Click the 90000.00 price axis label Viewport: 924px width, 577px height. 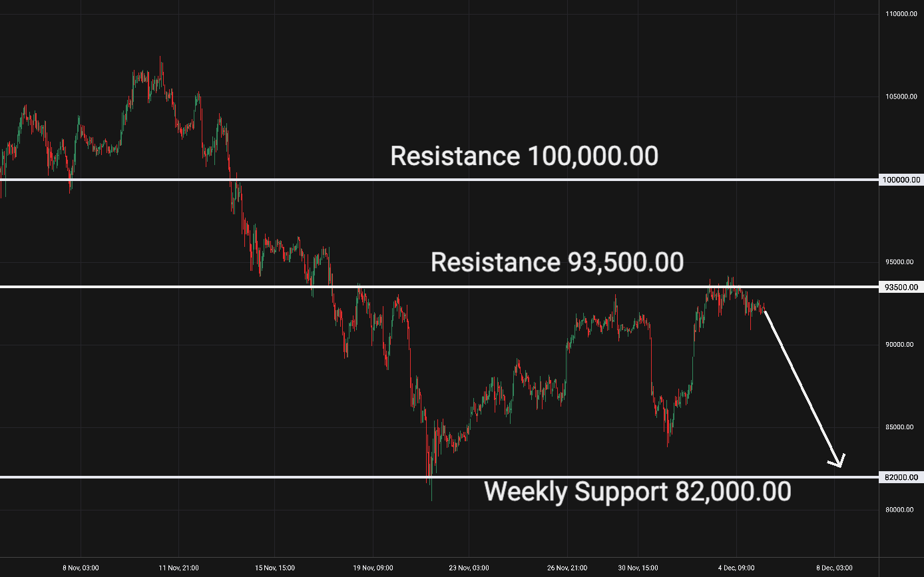(901, 345)
